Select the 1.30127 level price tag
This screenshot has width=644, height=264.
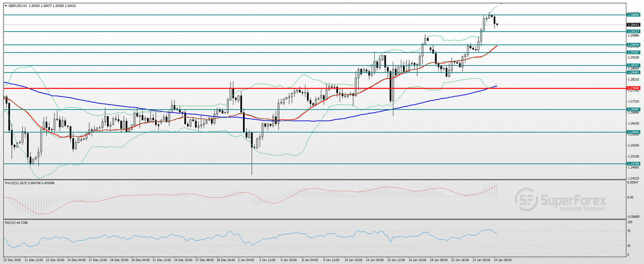click(x=633, y=32)
